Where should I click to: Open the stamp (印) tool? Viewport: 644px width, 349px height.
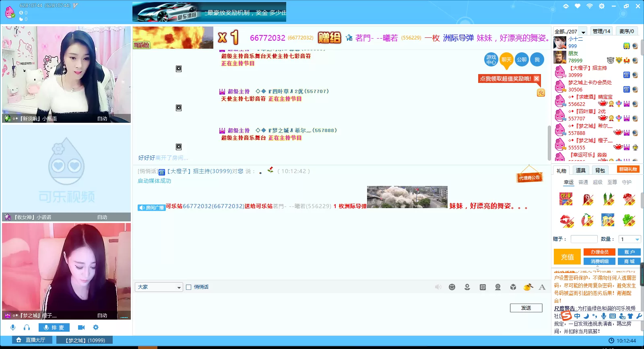[483, 287]
